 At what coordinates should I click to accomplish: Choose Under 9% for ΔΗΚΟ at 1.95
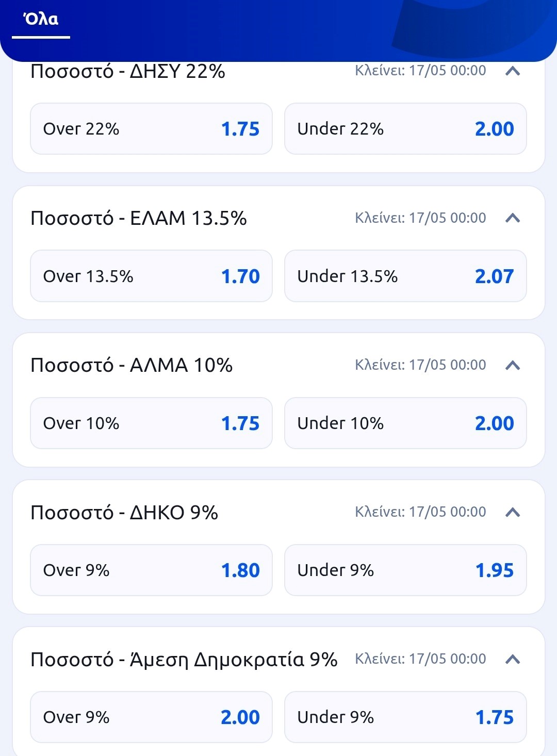[405, 570]
